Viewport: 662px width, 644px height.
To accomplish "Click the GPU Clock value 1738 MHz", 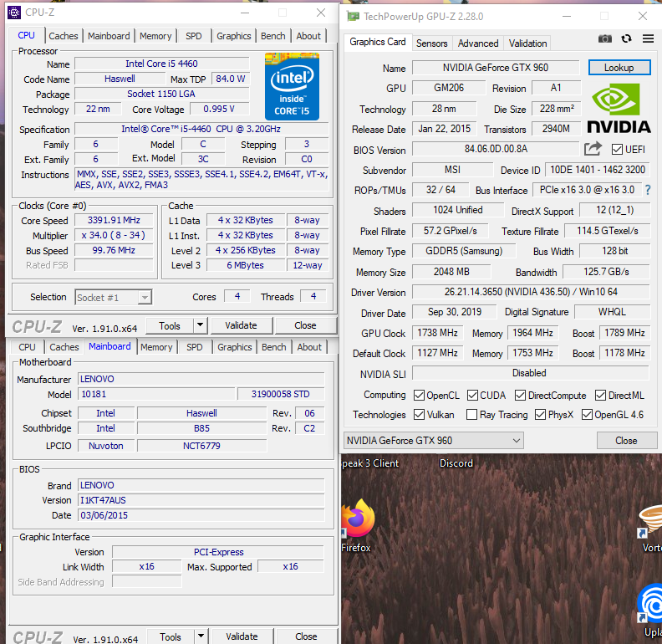I will [x=438, y=333].
